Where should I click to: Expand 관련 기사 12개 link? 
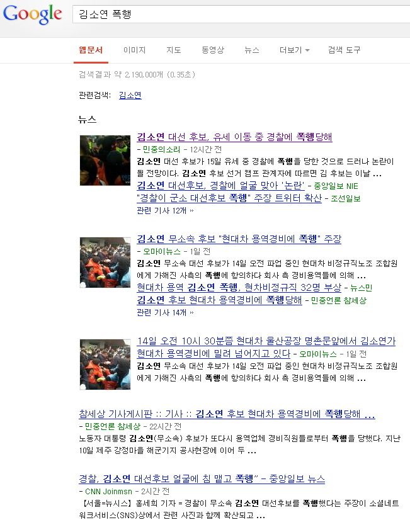(165, 211)
